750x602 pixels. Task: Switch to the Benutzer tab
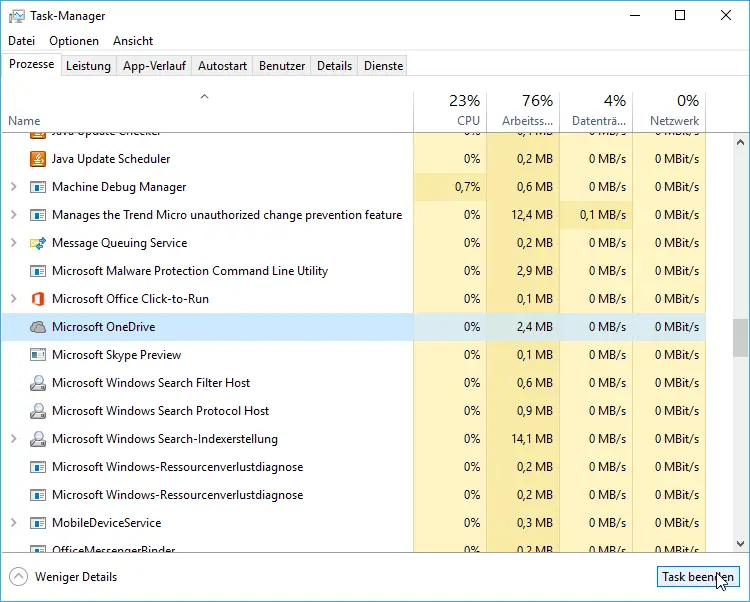tap(282, 66)
